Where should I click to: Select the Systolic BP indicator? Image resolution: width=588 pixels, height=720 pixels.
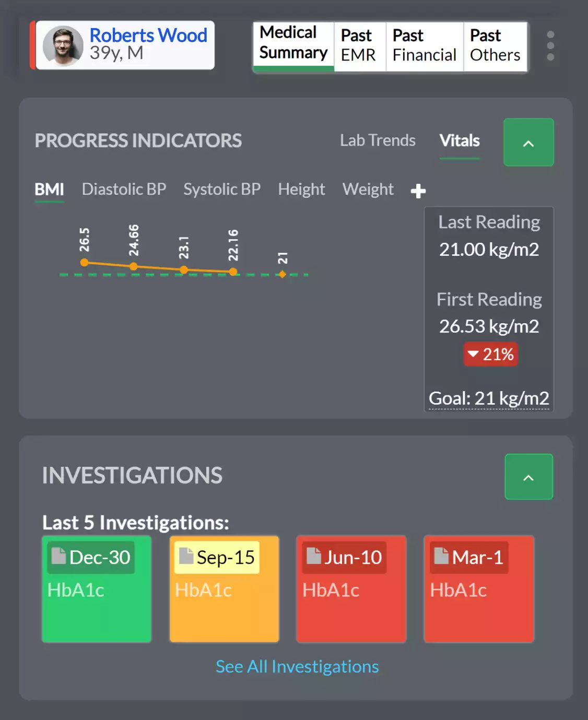coord(222,189)
